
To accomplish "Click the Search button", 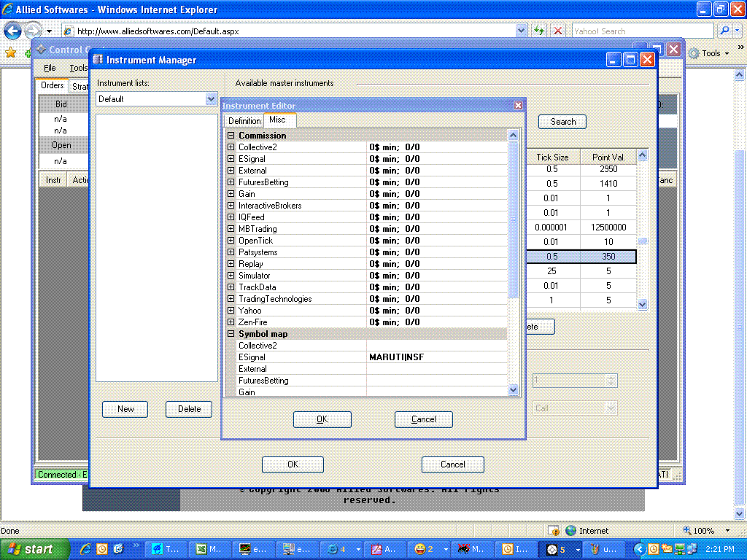I will pos(562,122).
